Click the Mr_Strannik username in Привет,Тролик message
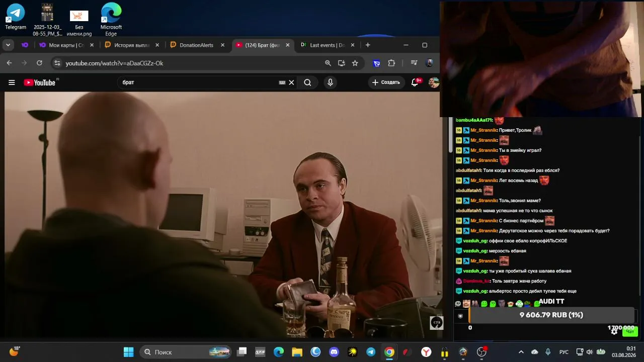Image resolution: width=644 pixels, height=362 pixels. [x=484, y=130]
